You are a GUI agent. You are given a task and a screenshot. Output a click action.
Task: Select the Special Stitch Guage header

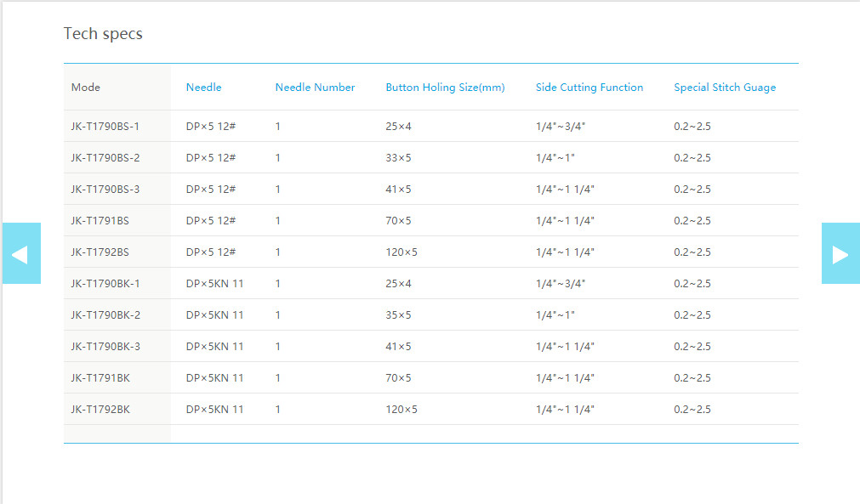point(725,87)
